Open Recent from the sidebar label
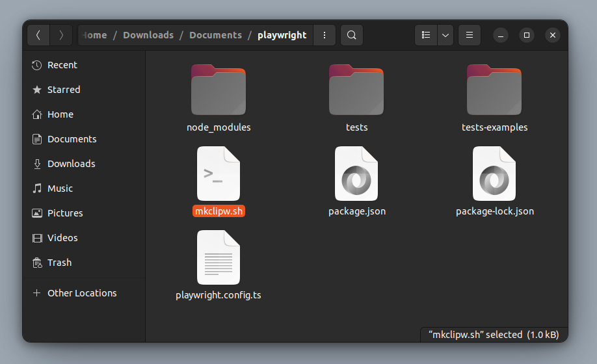The width and height of the screenshot is (597, 364). (62, 65)
